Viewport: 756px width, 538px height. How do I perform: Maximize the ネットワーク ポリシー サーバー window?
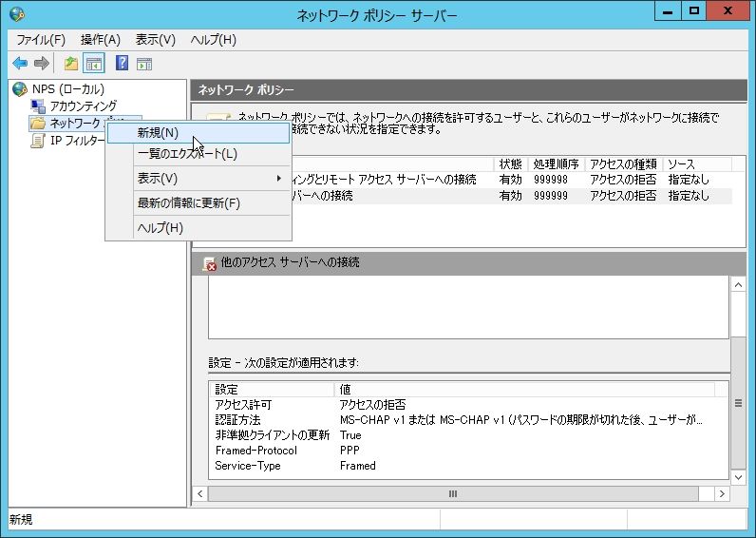point(694,12)
